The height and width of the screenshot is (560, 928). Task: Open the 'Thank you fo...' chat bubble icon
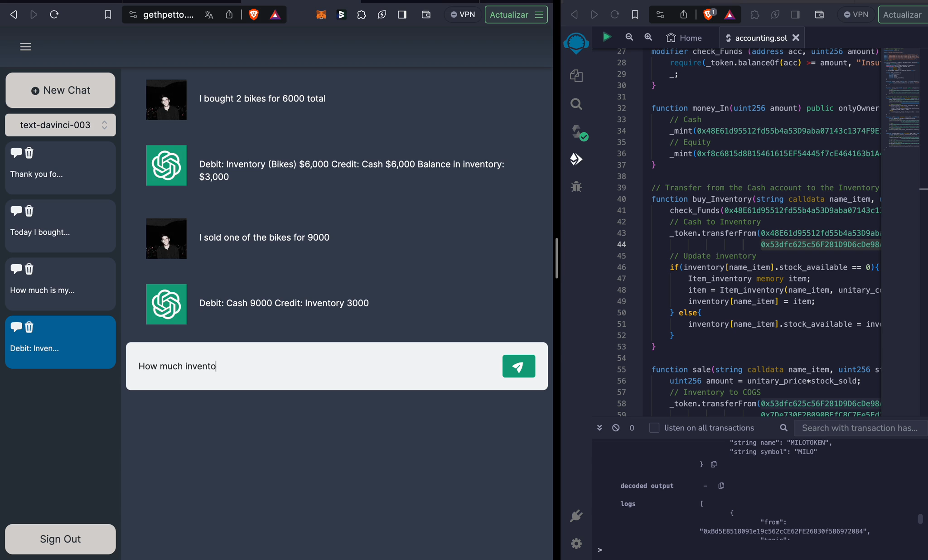click(x=16, y=153)
